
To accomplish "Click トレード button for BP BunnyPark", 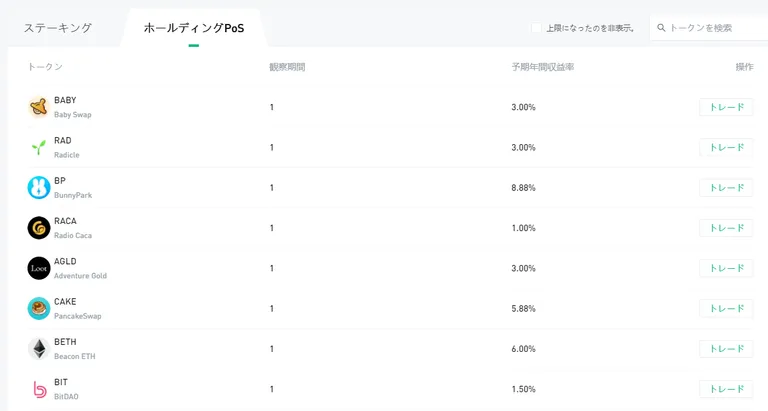I will coord(726,188).
